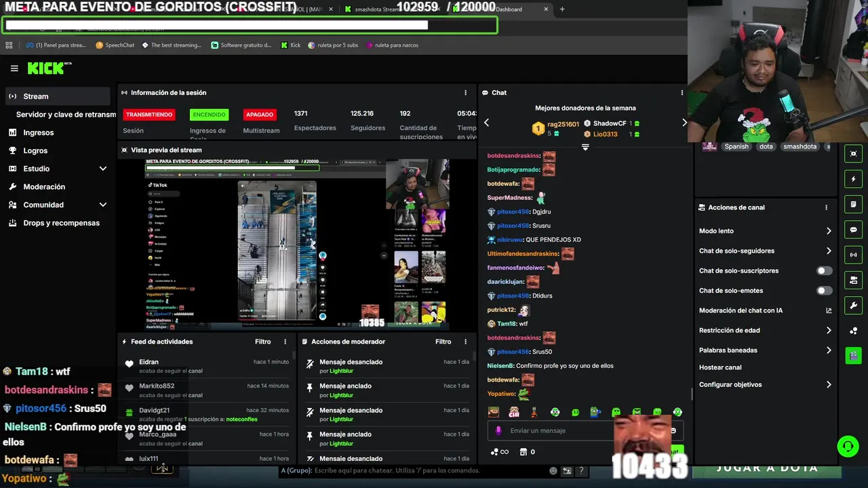Screen dimensions: 868x488
Task: Open new browser tab with plus button
Action: (x=562, y=9)
